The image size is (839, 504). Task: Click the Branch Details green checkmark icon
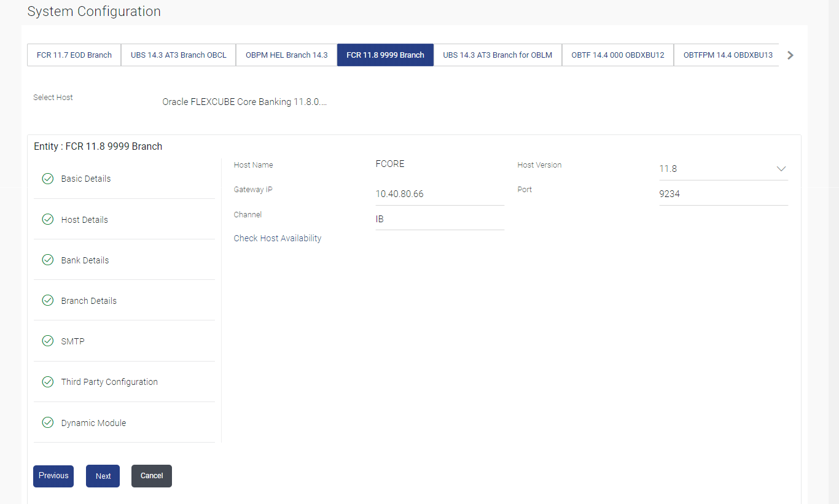pyautogui.click(x=47, y=300)
